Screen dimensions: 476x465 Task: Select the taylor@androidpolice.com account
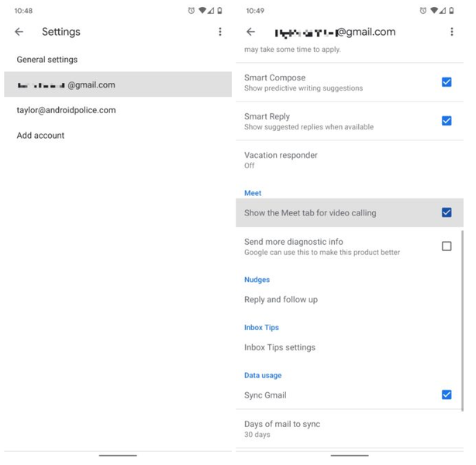point(118,110)
